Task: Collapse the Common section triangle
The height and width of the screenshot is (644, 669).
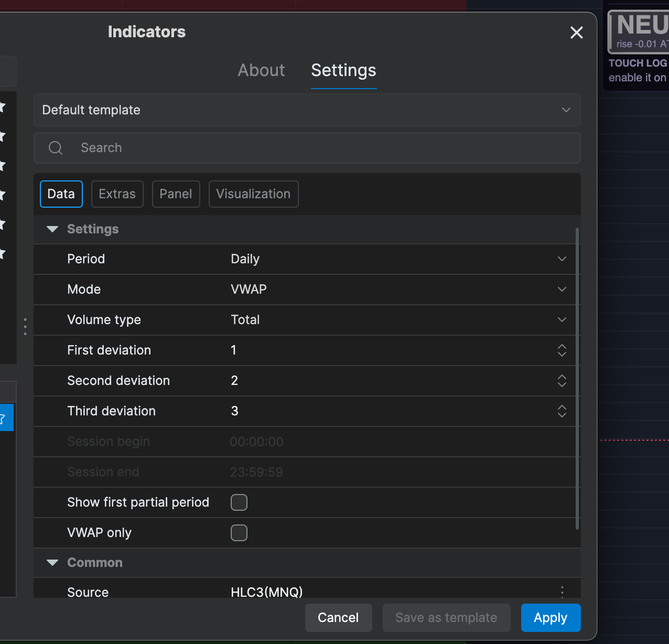Action: pyautogui.click(x=52, y=563)
